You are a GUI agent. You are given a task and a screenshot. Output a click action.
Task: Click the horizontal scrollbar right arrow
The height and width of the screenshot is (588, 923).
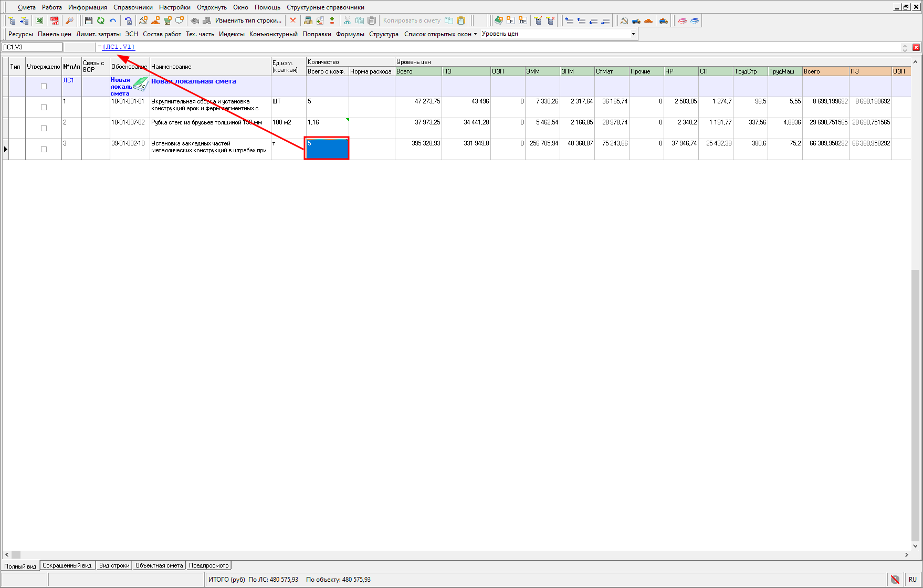[906, 554]
